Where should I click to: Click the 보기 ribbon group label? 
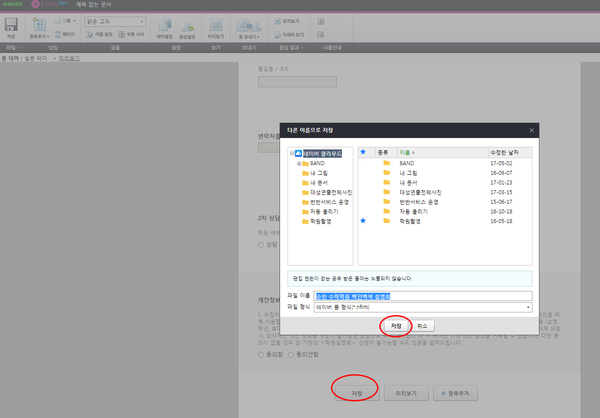coord(216,48)
